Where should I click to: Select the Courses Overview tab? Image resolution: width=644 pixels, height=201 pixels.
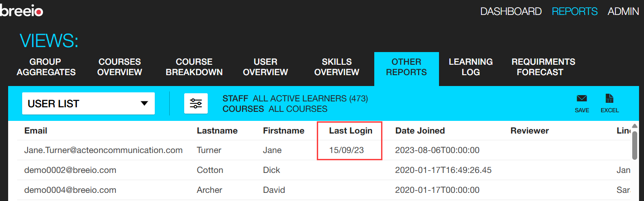120,67
